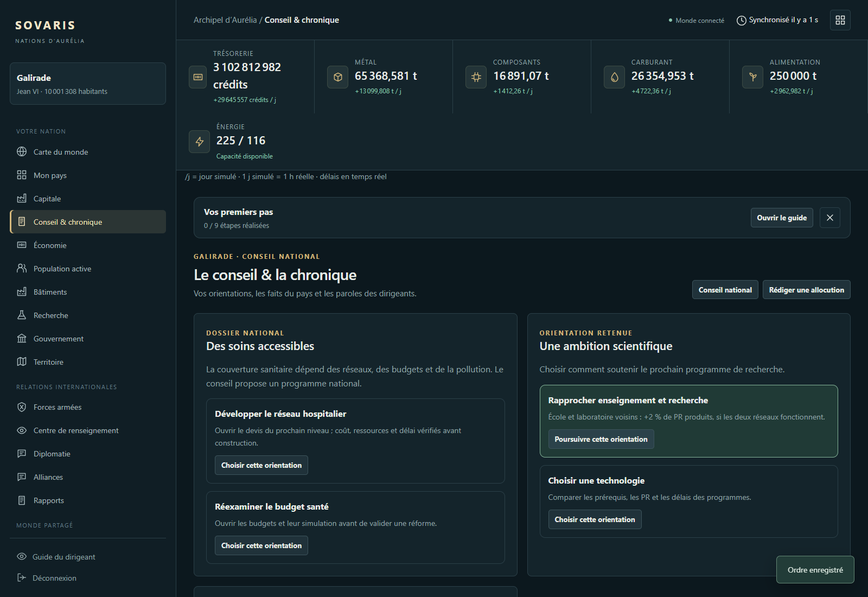Click the 'Capacité disponible' energy label
Image resolution: width=868 pixels, height=597 pixels.
(245, 156)
